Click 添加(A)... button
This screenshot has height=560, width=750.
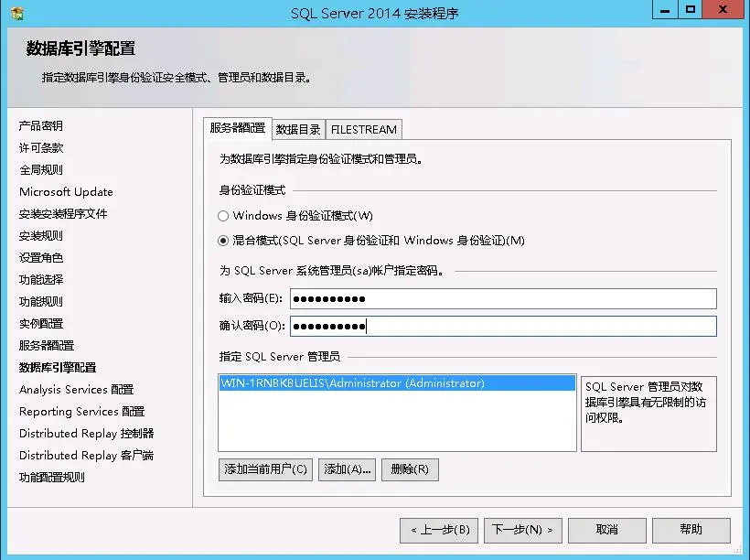[x=348, y=469]
